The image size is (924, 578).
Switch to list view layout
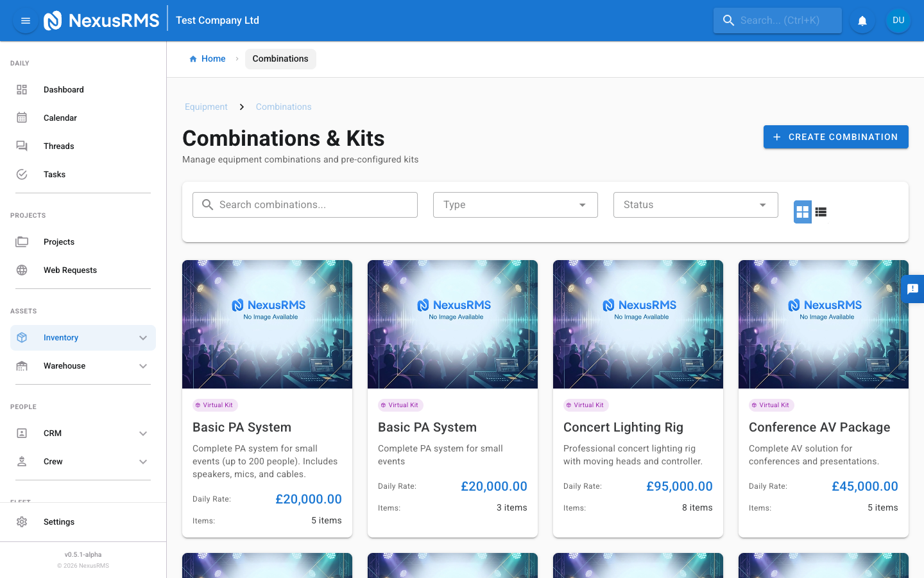821,211
